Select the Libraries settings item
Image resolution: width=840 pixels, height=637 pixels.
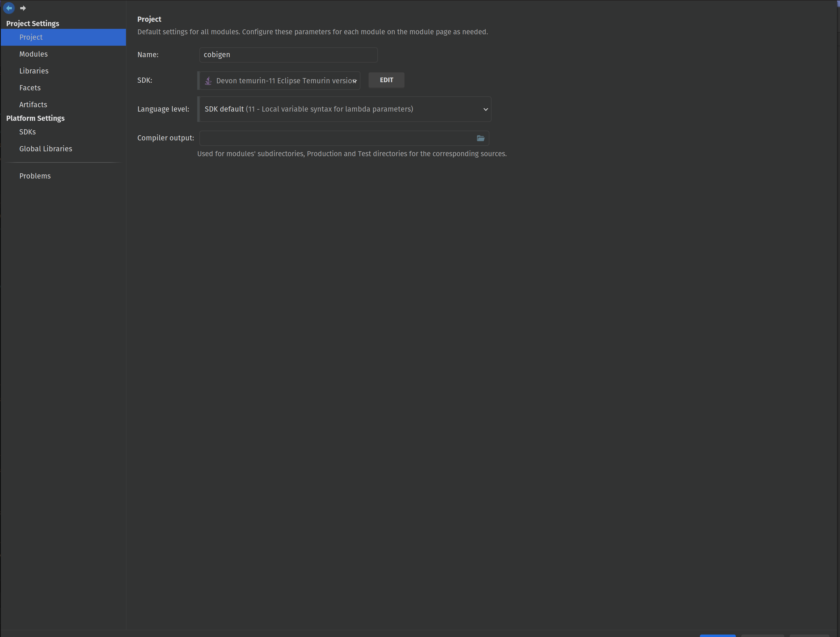[x=34, y=70]
